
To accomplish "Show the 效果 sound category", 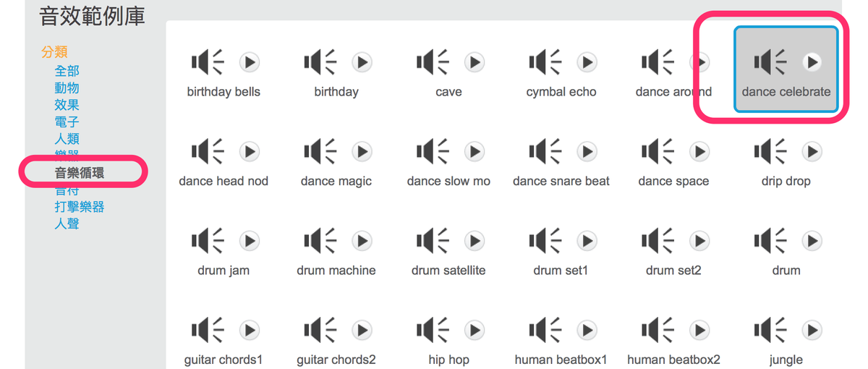I will pyautogui.click(x=67, y=105).
